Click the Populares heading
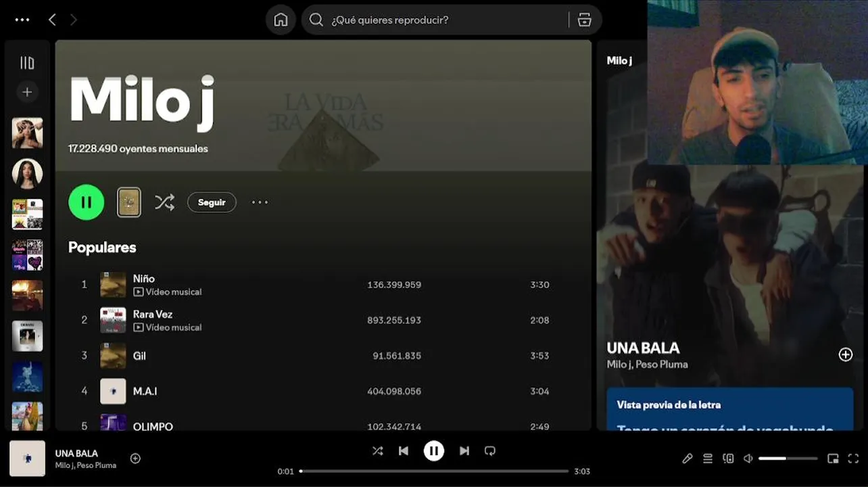 pos(102,248)
